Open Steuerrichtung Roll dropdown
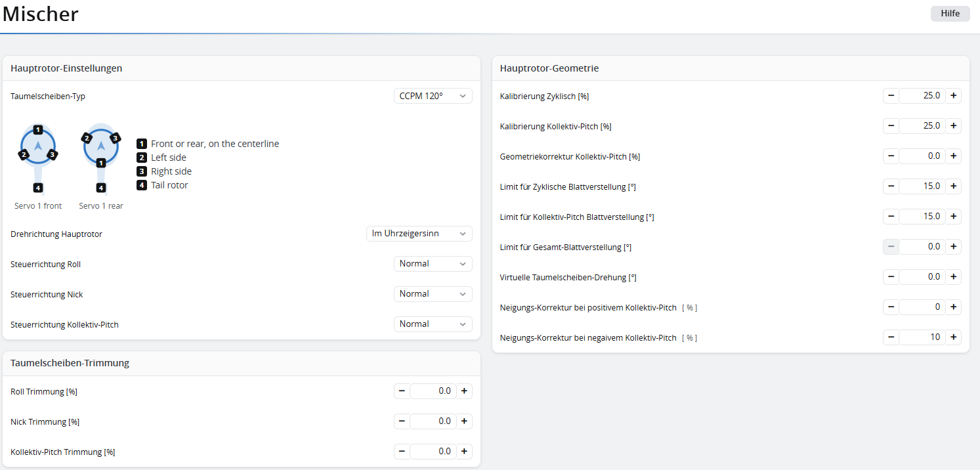Image resolution: width=980 pixels, height=470 pixels. tap(433, 264)
